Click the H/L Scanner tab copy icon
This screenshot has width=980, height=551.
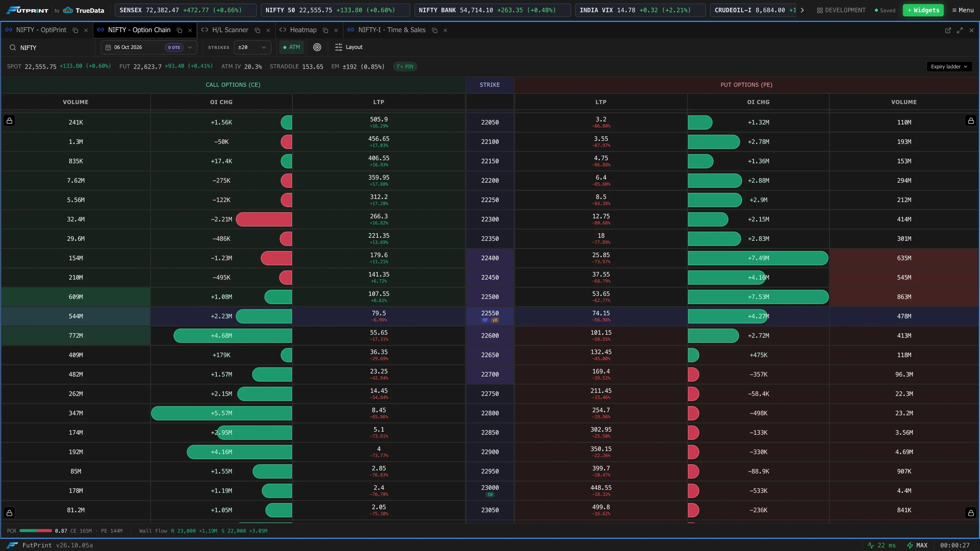coord(258,30)
